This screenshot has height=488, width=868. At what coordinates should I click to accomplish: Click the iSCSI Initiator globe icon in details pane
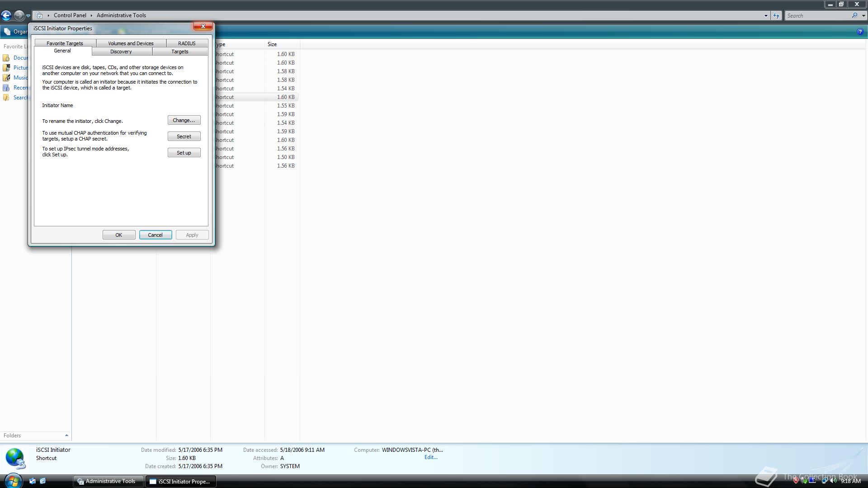click(15, 458)
